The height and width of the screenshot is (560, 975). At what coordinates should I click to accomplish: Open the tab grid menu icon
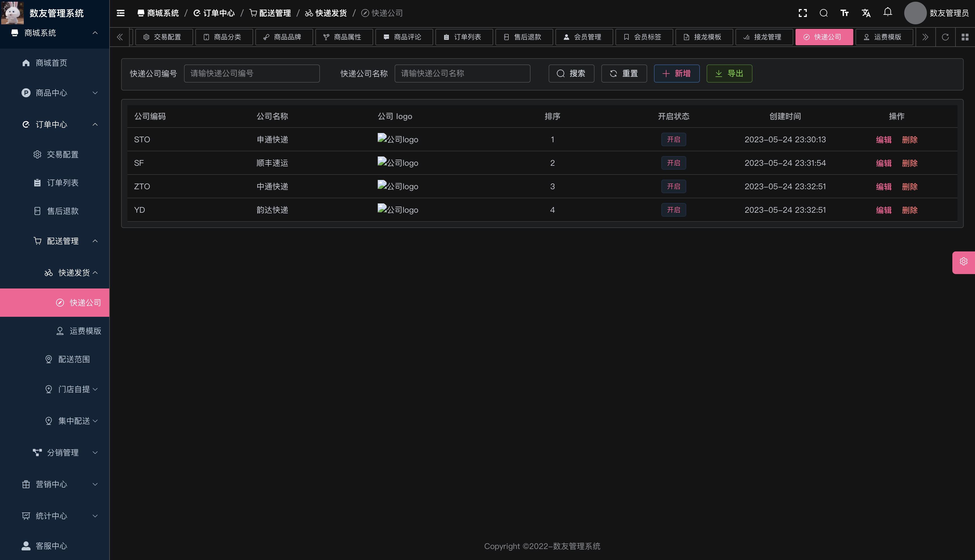pyautogui.click(x=965, y=37)
